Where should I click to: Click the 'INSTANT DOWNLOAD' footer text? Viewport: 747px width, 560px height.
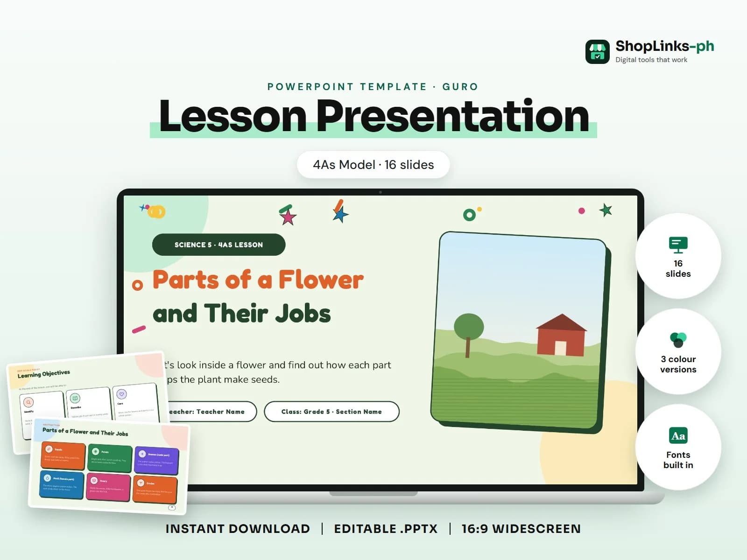238,529
